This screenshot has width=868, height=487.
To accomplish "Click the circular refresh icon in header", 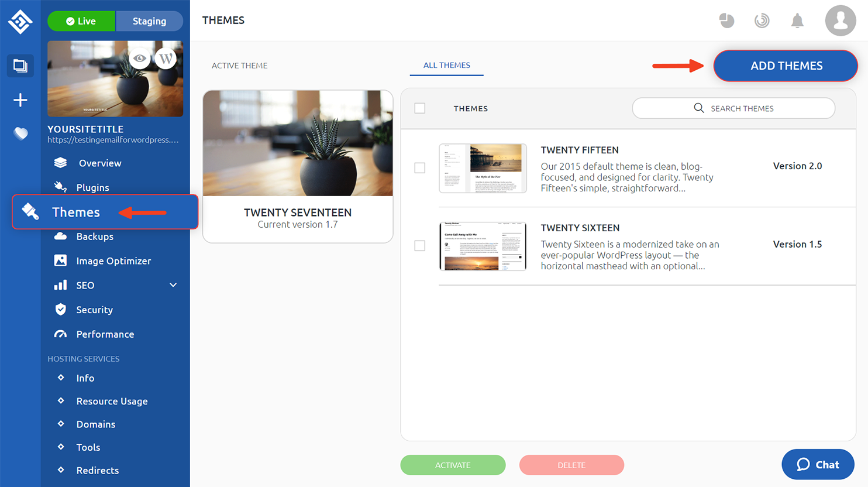I will click(762, 20).
